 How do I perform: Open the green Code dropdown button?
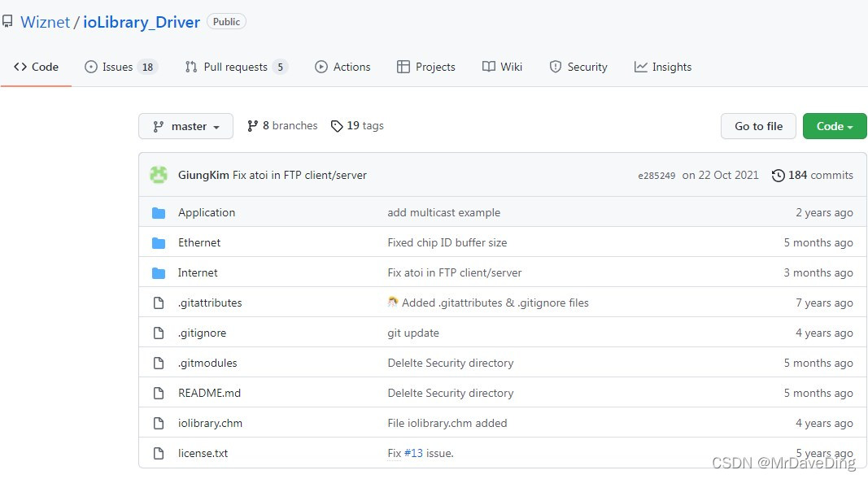(834, 126)
